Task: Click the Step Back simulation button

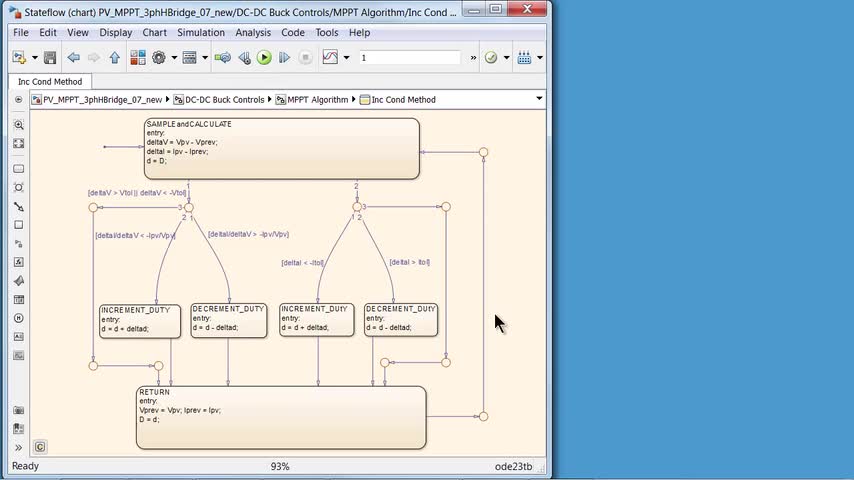Action: (245, 57)
